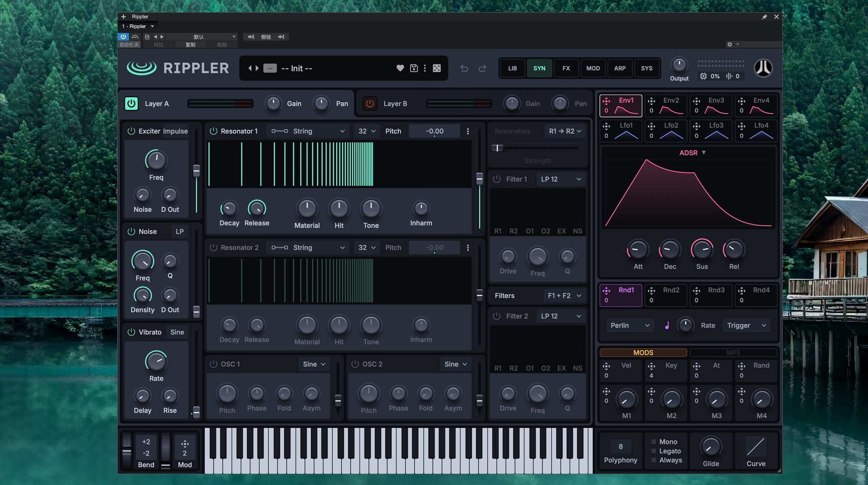The height and width of the screenshot is (485, 868).
Task: Toggle Layer B power button
Action: click(x=370, y=104)
